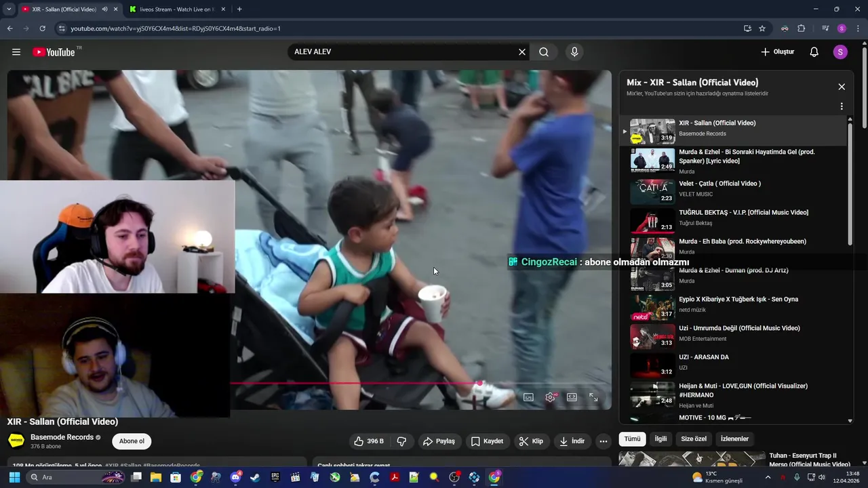Seek on the red video progress bar
The width and height of the screenshot is (868, 488).
click(355, 384)
